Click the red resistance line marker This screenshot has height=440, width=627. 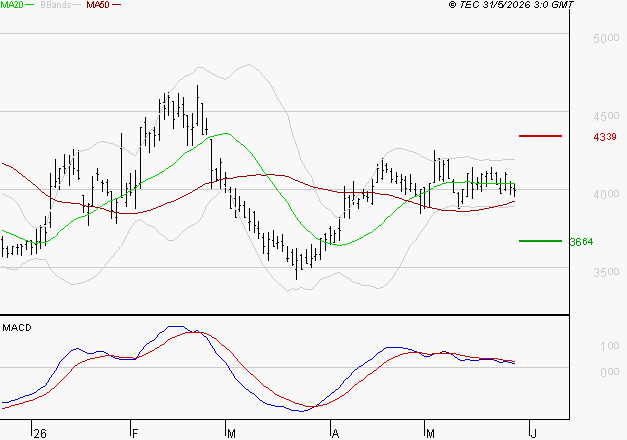click(x=540, y=136)
